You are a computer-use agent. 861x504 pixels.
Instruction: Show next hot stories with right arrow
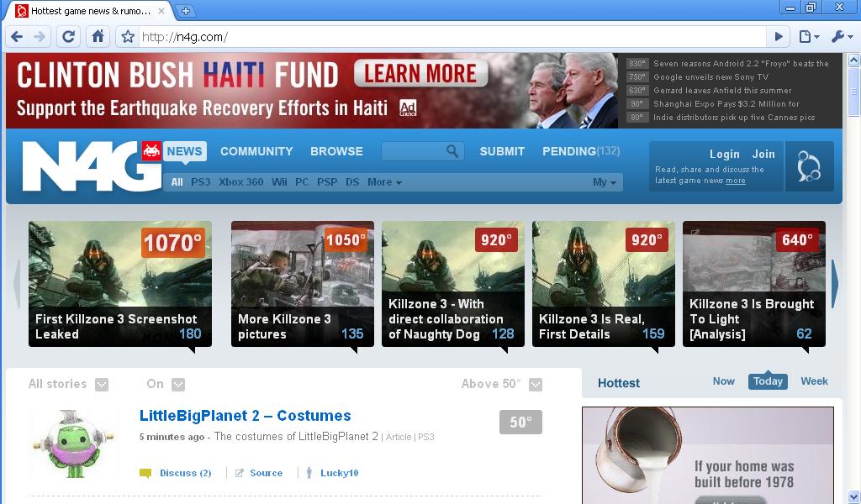point(835,284)
